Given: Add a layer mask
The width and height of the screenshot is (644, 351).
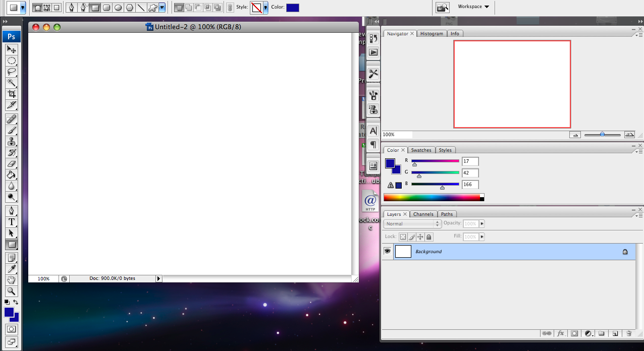Looking at the screenshot, I should pos(574,333).
